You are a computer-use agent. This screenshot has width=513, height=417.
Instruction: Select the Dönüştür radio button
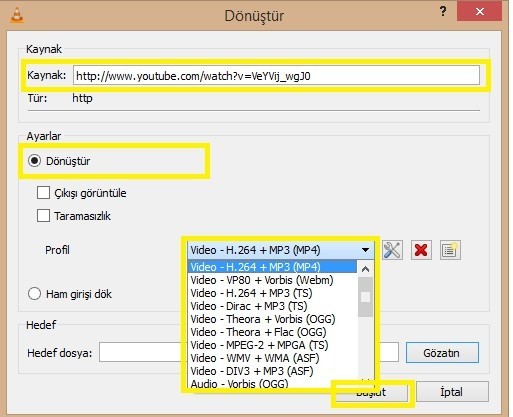pyautogui.click(x=34, y=161)
